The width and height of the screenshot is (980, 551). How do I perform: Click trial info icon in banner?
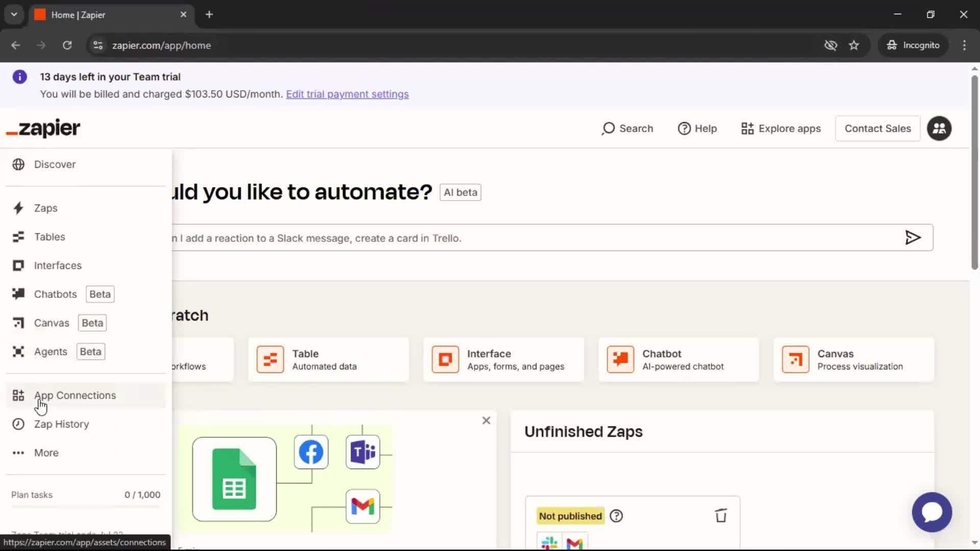point(19,77)
